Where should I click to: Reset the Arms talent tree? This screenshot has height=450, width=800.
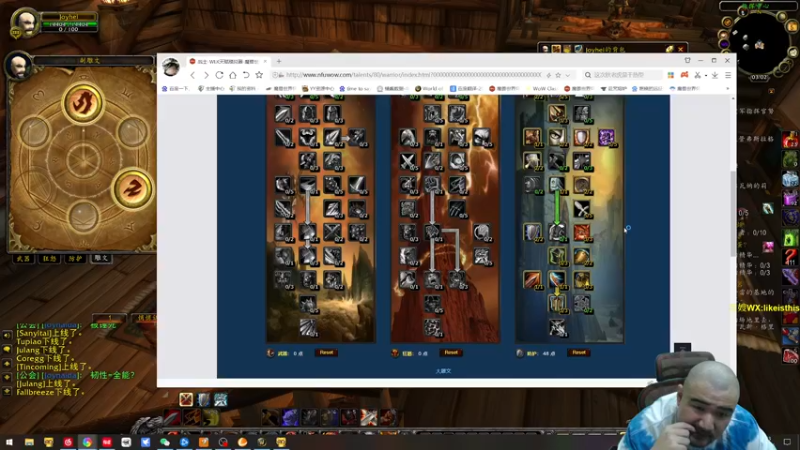pos(326,353)
